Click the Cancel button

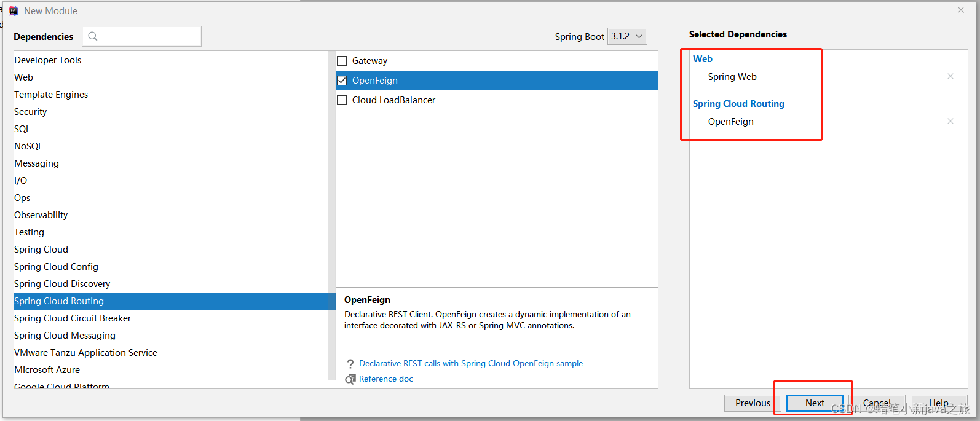point(877,403)
